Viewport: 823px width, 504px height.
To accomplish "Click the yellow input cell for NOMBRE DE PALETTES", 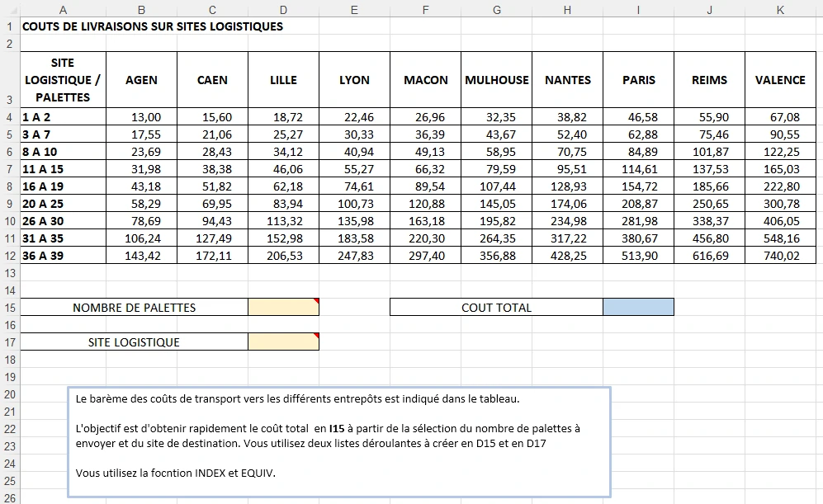I will coord(283,308).
